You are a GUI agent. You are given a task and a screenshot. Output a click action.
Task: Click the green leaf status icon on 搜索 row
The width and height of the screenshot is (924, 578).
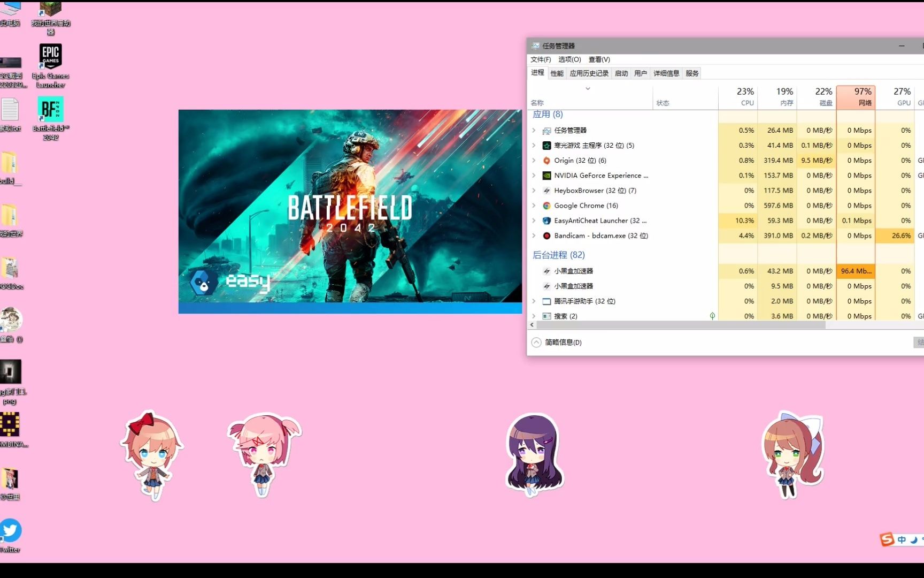coord(712,316)
